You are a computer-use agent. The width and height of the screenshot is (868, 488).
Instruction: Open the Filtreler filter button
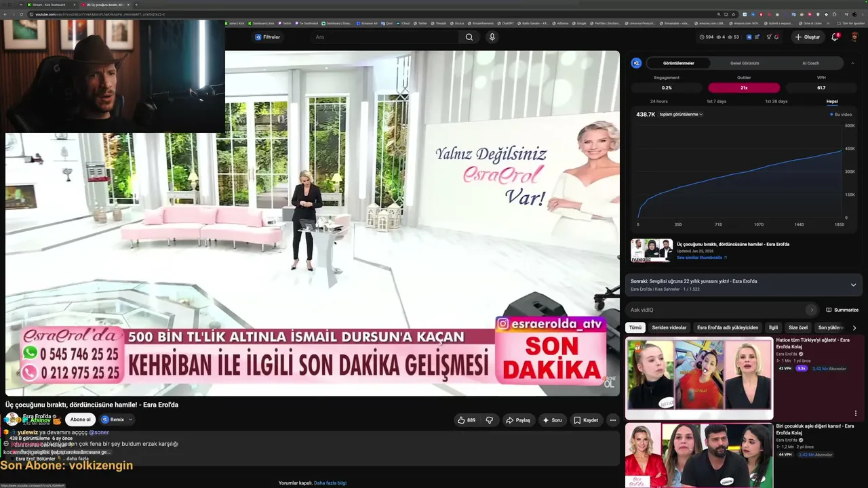coord(267,37)
